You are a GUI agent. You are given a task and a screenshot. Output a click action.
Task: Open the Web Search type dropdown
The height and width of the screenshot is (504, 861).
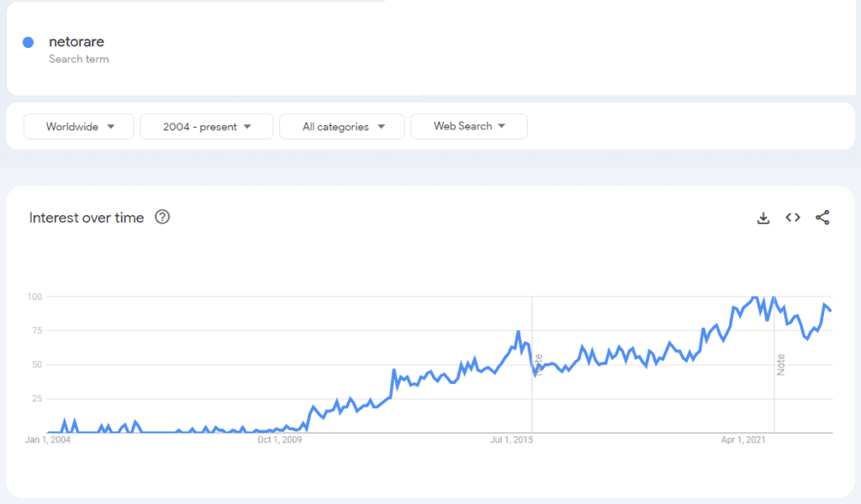point(468,126)
